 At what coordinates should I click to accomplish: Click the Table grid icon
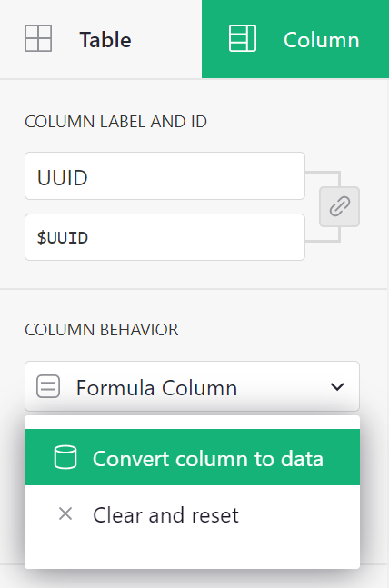[x=38, y=38]
